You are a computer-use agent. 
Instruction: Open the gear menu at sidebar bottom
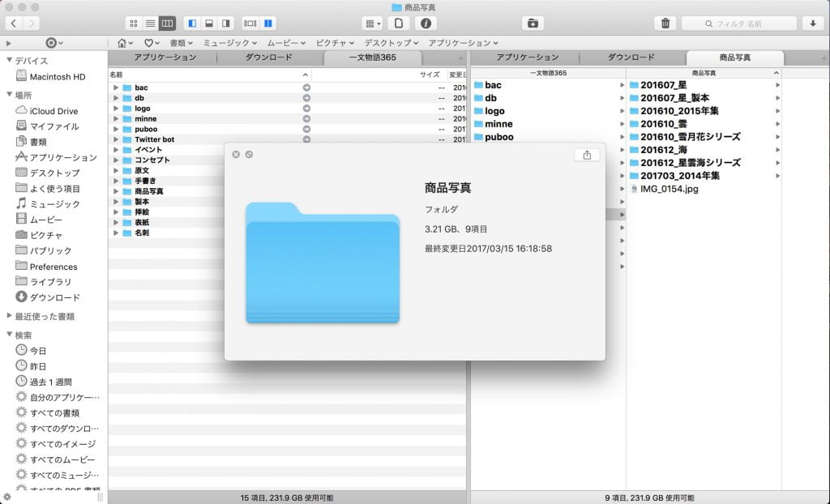click(7, 498)
